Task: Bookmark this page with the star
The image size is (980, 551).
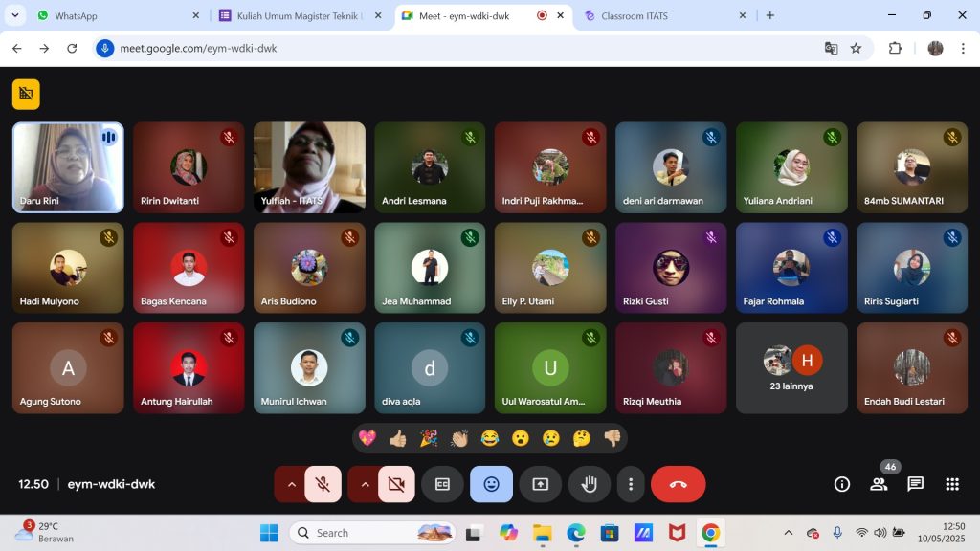Action: point(857,48)
